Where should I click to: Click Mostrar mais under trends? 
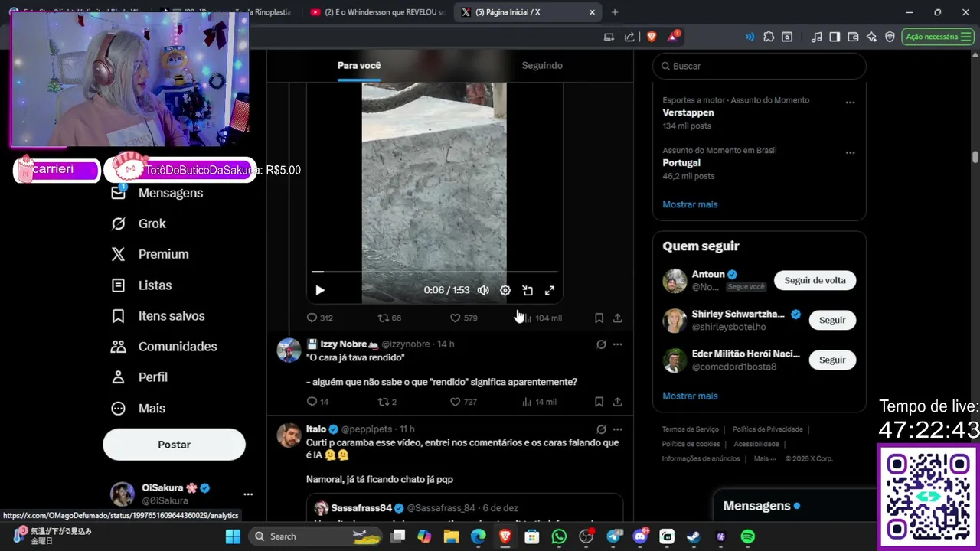(690, 204)
